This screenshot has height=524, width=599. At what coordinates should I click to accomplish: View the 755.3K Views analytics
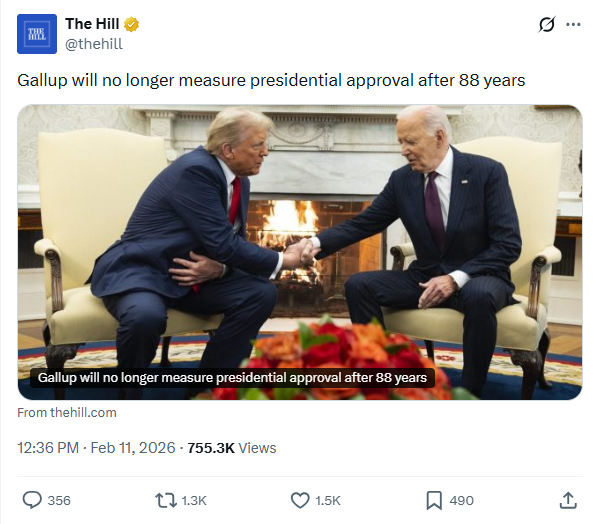232,448
